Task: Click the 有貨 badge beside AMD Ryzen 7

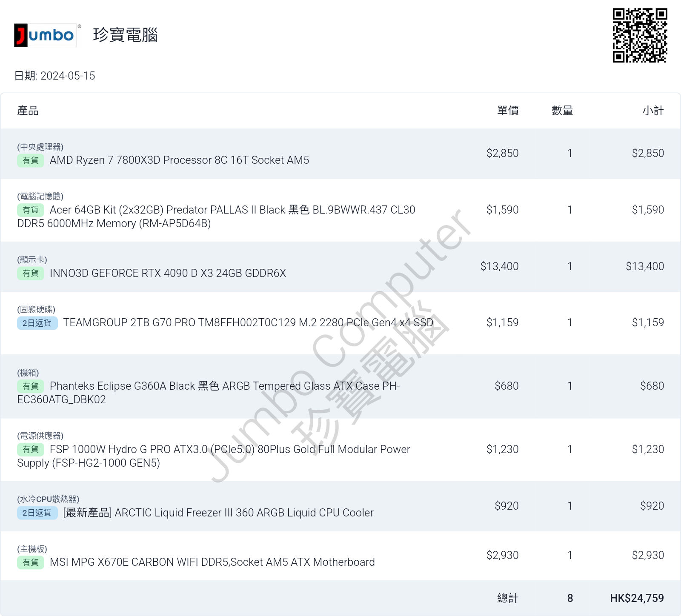Action: point(31,160)
